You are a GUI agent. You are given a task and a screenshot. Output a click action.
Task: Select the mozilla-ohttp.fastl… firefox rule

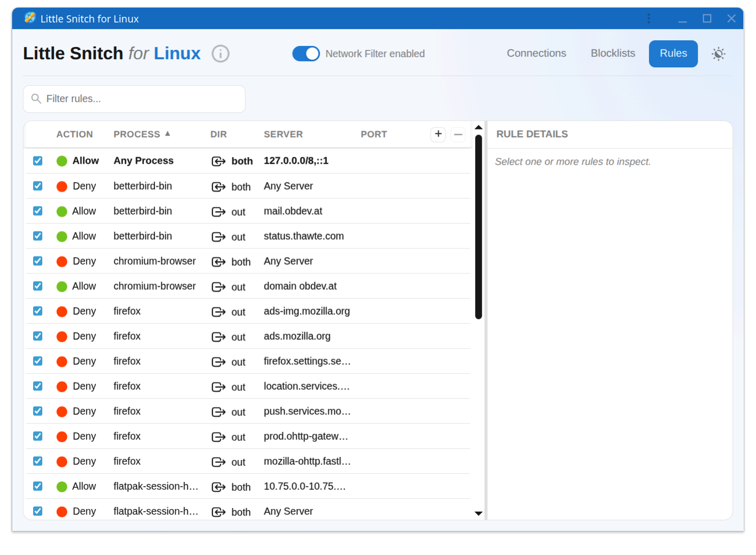click(x=248, y=461)
